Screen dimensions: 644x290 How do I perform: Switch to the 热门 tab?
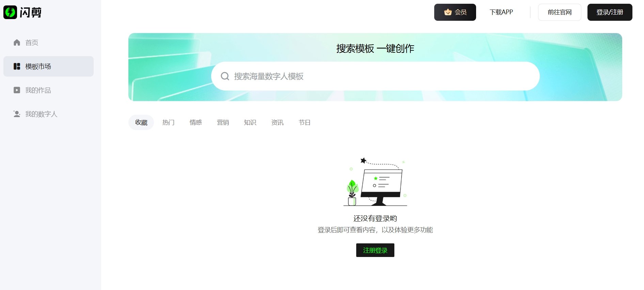168,123
